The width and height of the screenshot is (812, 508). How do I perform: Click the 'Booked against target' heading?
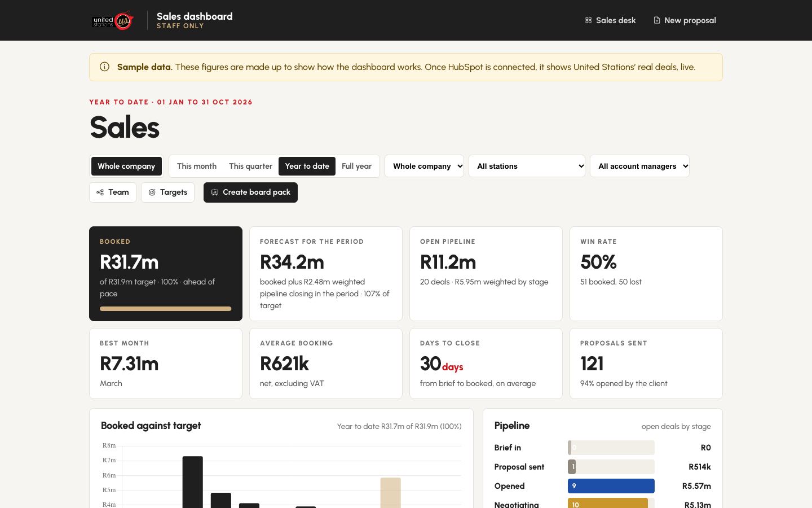point(151,426)
